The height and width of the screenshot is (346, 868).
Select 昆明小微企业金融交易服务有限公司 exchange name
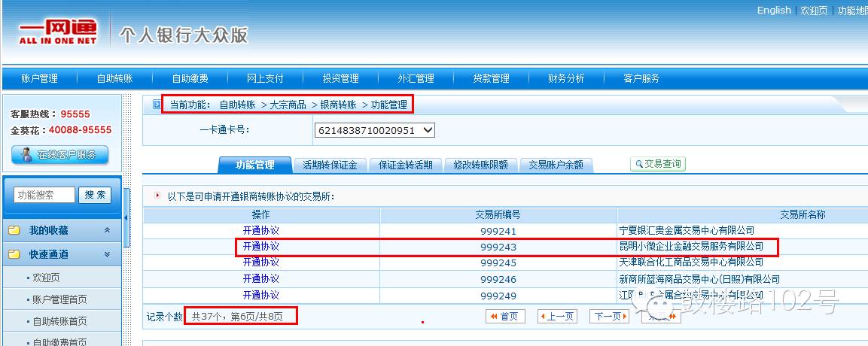pos(691,247)
